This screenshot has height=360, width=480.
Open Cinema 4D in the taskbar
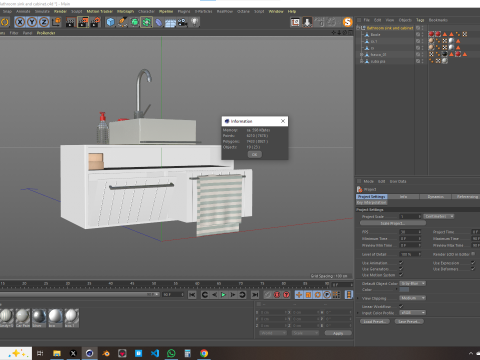click(x=89, y=353)
